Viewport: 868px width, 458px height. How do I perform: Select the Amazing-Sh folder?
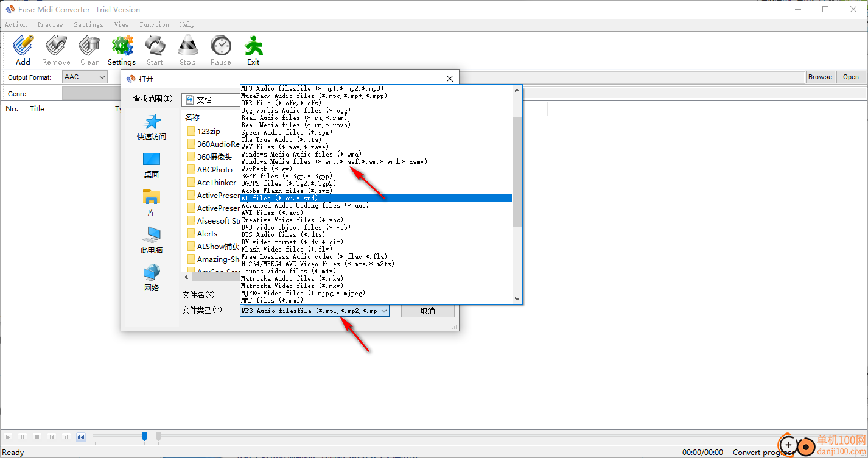[213, 259]
